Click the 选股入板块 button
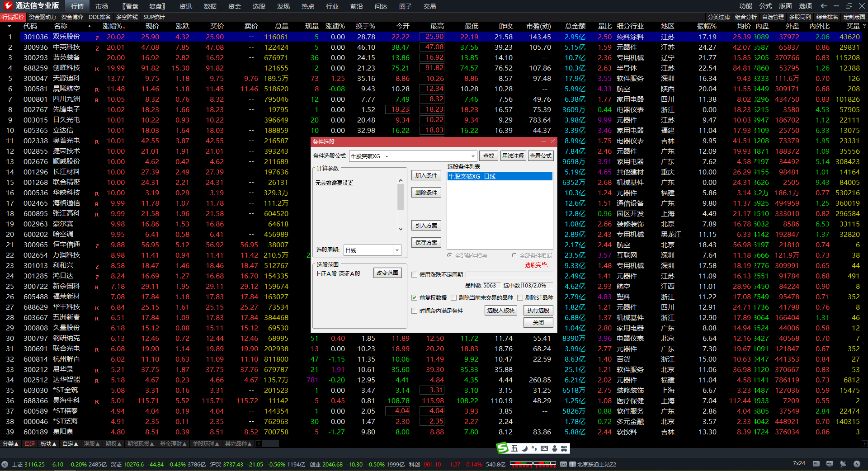868x471 pixels. 501,311
